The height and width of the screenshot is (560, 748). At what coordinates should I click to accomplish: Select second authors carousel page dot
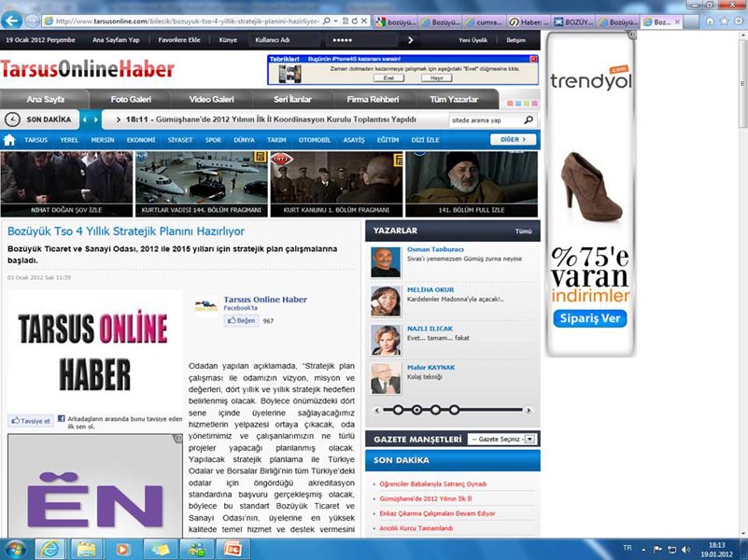tap(416, 410)
